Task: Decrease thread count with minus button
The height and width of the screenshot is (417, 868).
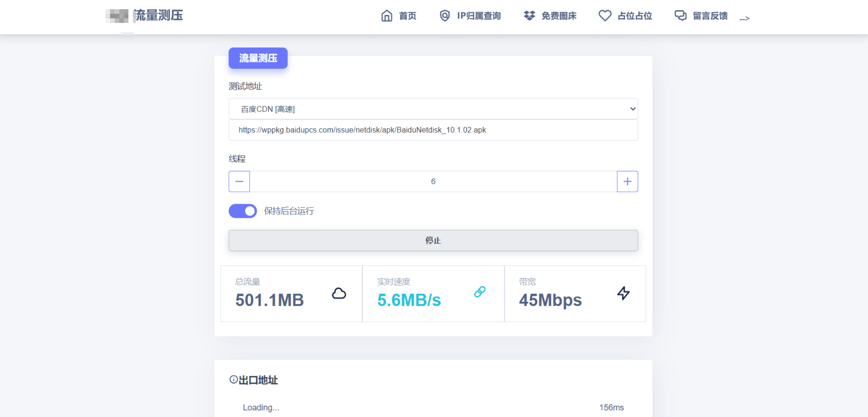Action: (x=239, y=181)
